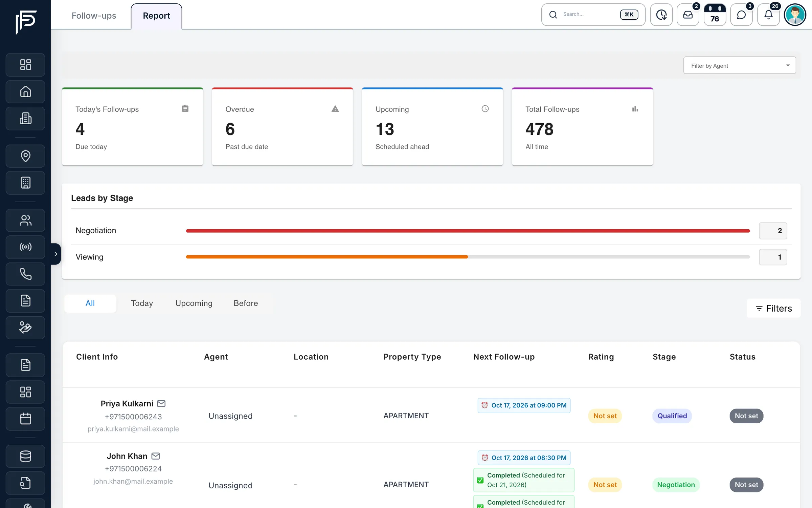Viewport: 812px width, 508px height.
Task: Select the Report tab
Action: (x=156, y=16)
